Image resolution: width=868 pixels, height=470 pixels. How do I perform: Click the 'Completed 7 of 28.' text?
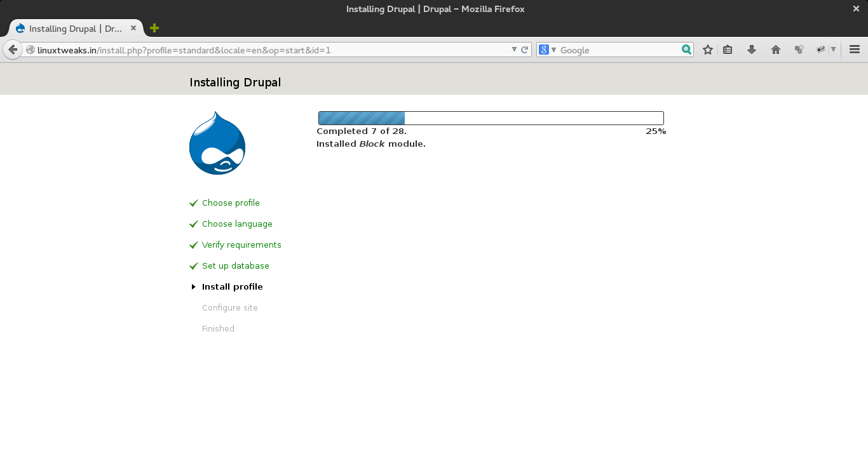point(362,131)
